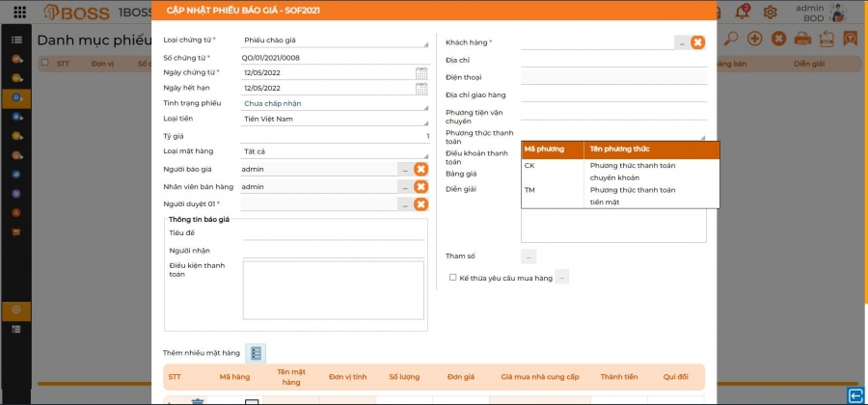
Task: Click the admin user avatar picture
Action: tap(838, 13)
